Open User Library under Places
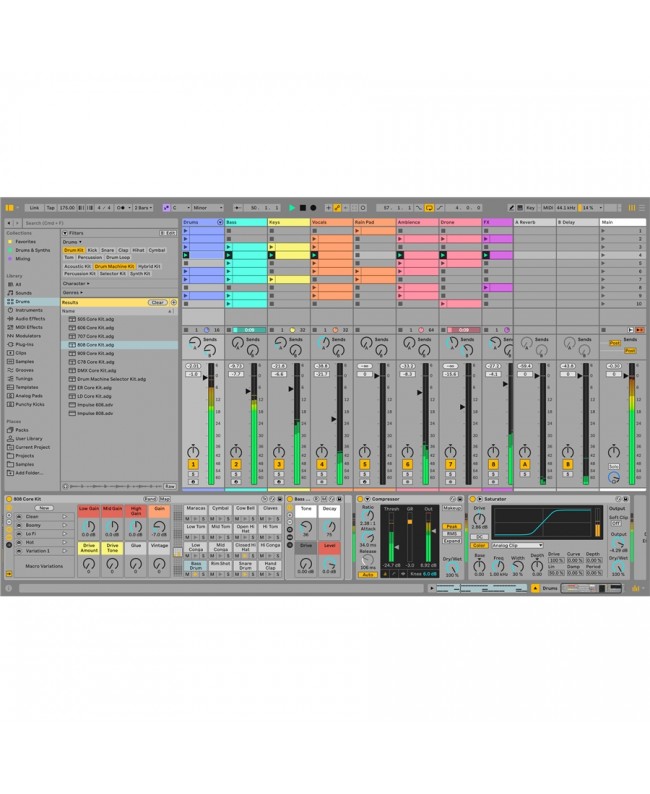650x794 pixels. click(29, 439)
